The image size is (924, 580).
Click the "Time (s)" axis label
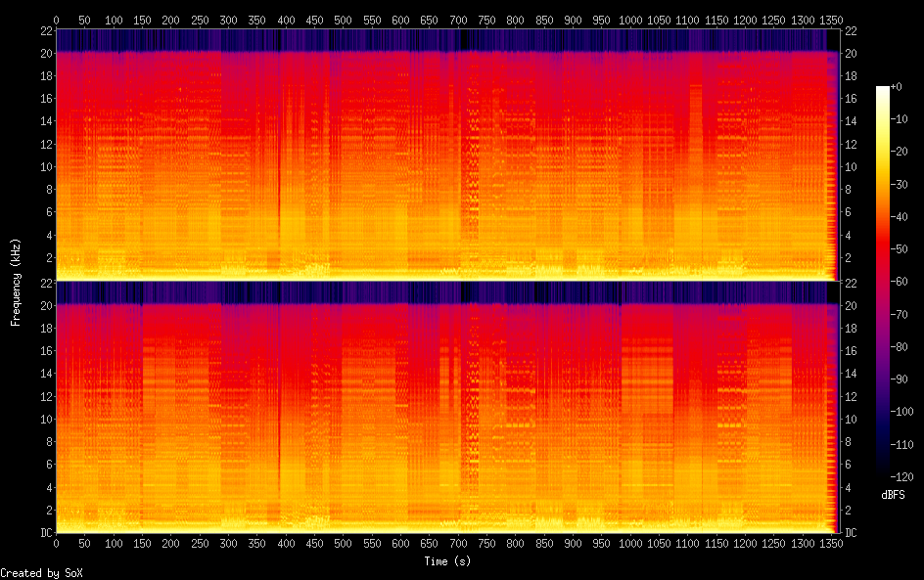[447, 561]
